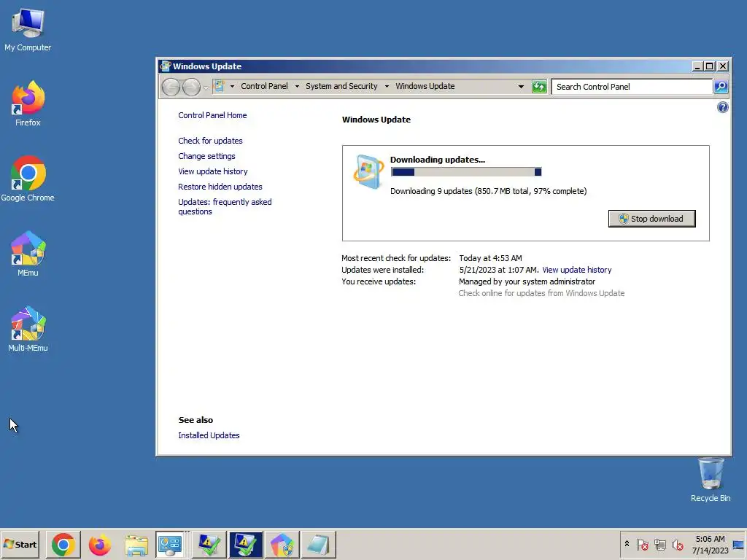Launch the MEmu desktop shortcut

click(28, 254)
